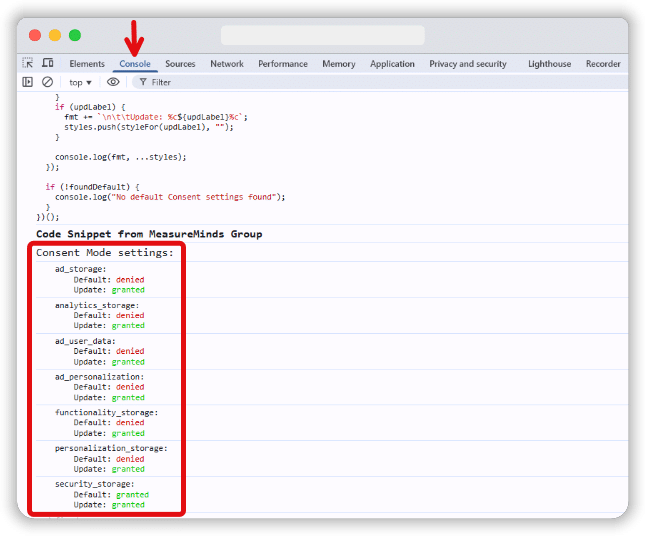The image size is (645, 536).
Task: Click the 'No default Consent settings found' string
Action: (x=194, y=197)
